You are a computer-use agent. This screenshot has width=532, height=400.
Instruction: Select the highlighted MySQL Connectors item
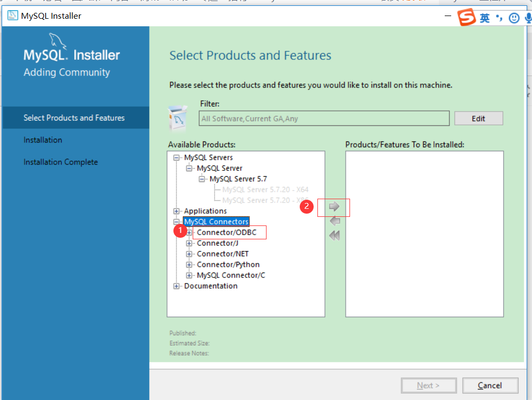[216, 222]
